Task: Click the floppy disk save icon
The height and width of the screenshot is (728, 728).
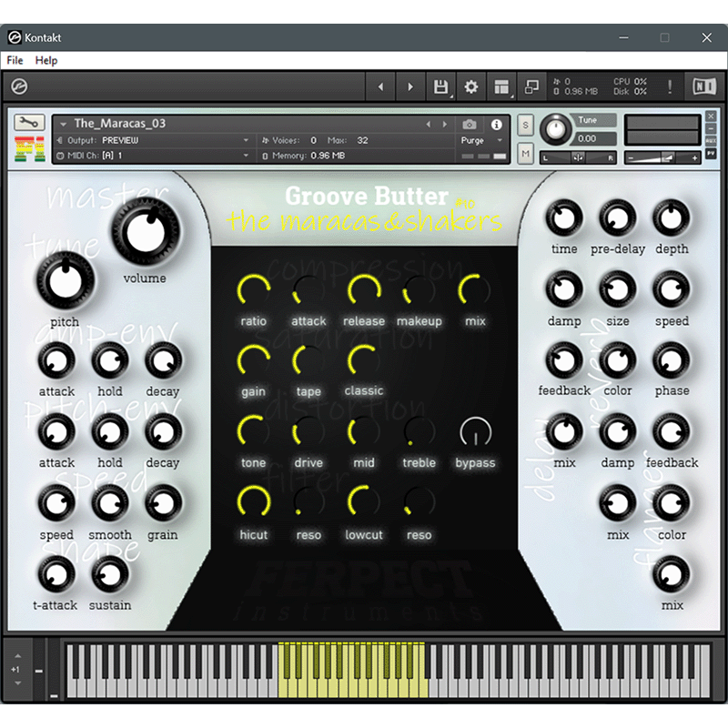Action: point(440,86)
